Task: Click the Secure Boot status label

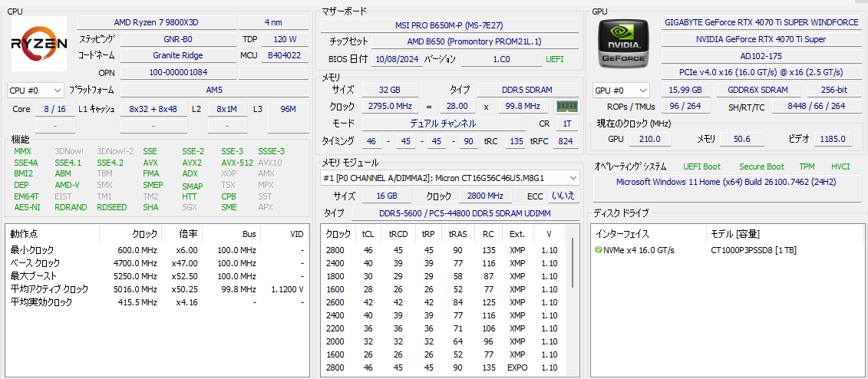Action: [761, 166]
